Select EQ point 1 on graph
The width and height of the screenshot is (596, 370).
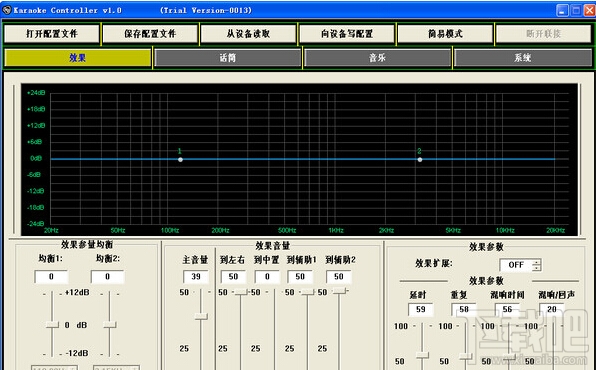click(181, 160)
